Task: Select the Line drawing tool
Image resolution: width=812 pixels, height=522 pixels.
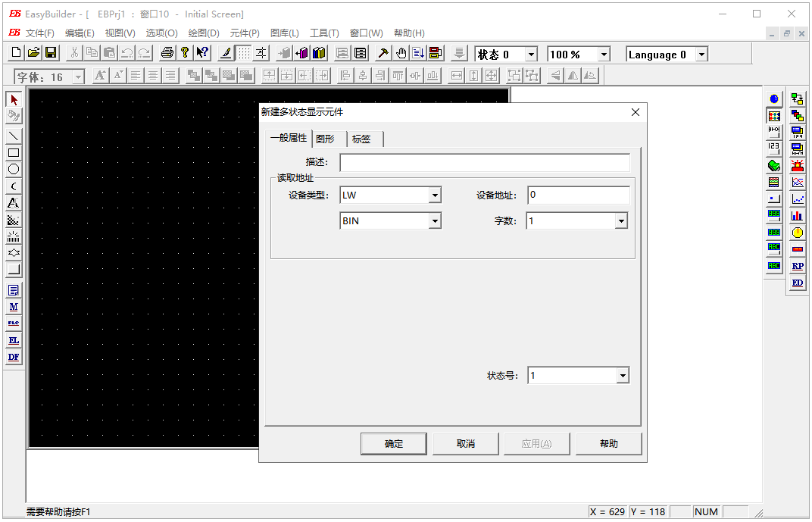Action: coord(14,136)
